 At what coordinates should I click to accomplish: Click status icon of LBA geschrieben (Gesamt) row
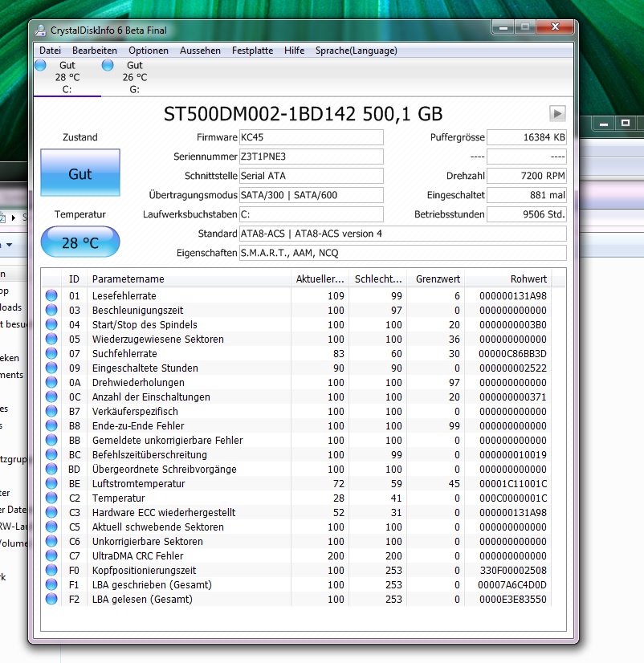click(x=51, y=584)
